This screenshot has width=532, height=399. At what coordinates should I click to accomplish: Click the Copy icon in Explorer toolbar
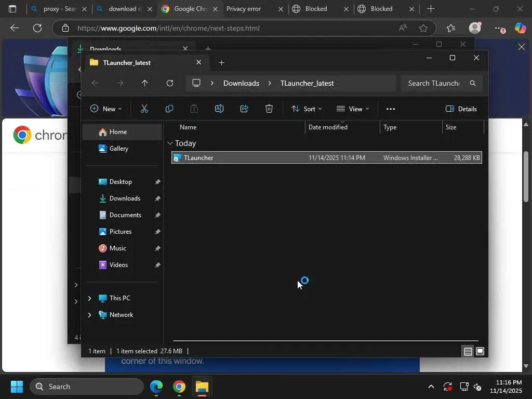pyautogui.click(x=169, y=109)
